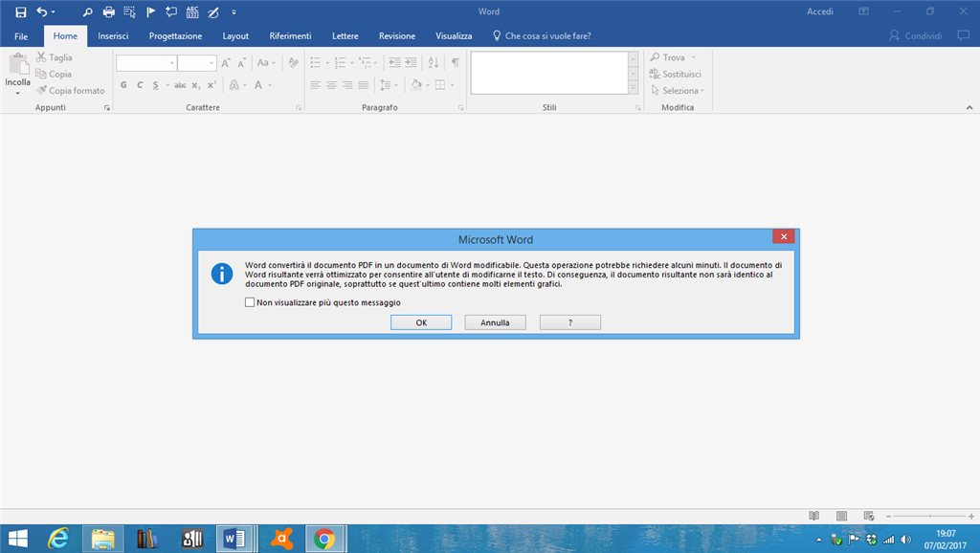Toggle strikethrough abc formatting
The height and width of the screenshot is (553, 980).
pos(180,85)
